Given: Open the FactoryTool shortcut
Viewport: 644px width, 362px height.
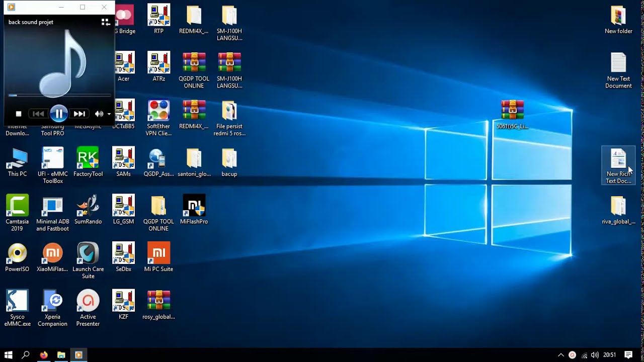Looking at the screenshot, I should coord(88,162).
